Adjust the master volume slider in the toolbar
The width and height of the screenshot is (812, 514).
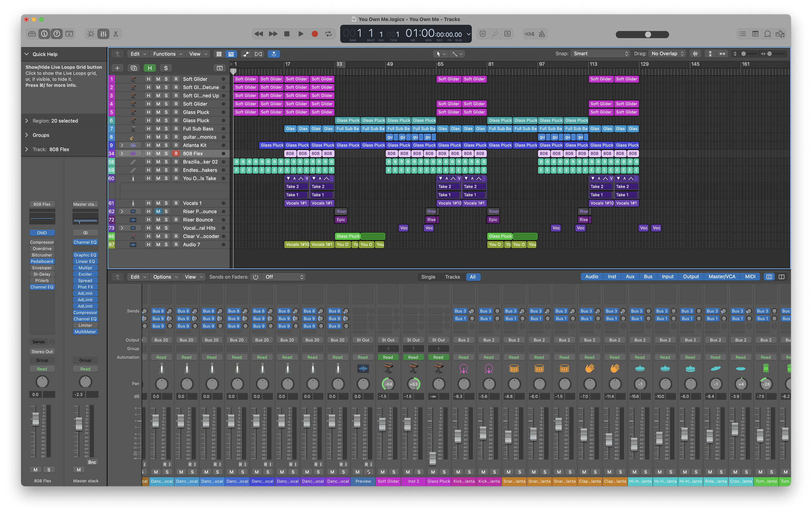pos(648,34)
